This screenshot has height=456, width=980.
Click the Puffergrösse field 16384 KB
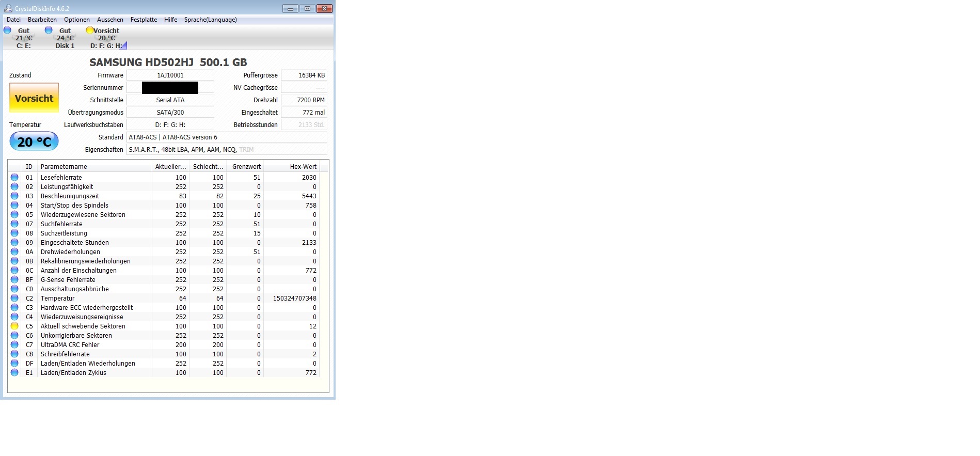304,75
